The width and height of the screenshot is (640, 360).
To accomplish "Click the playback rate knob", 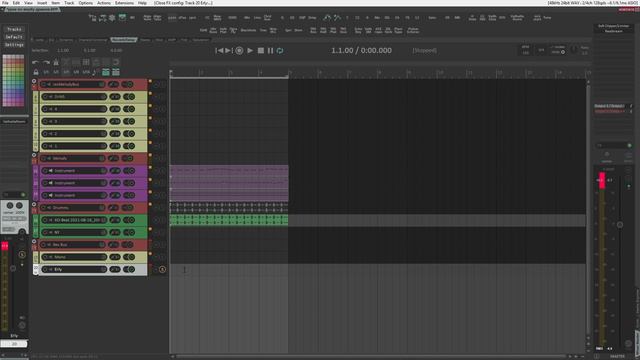I will [574, 50].
